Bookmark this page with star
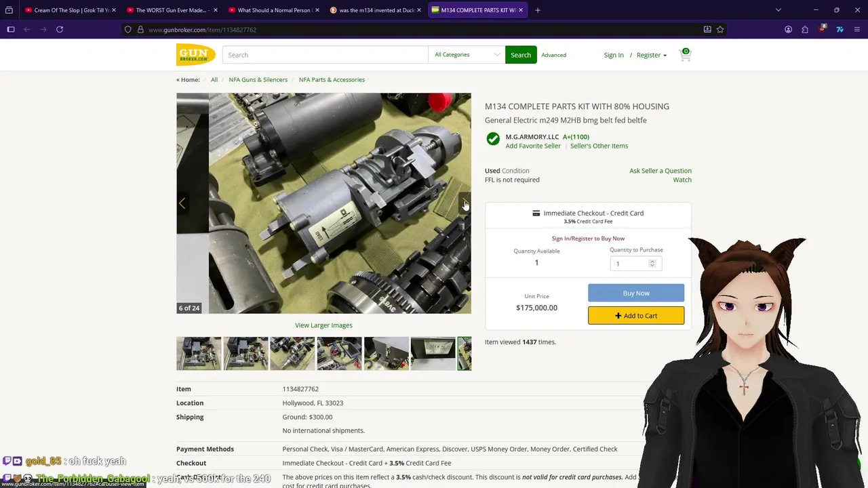The width and height of the screenshot is (868, 488). pyautogui.click(x=720, y=30)
